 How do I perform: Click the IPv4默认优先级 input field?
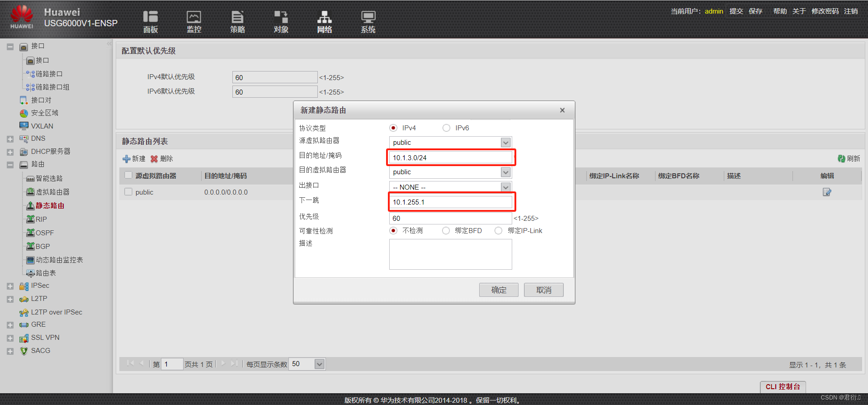275,77
